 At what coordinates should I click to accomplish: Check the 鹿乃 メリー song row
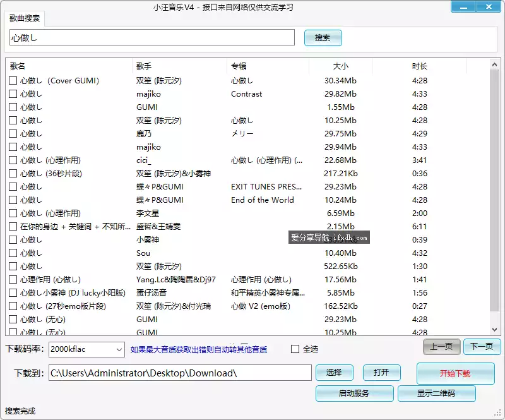[x=13, y=133]
